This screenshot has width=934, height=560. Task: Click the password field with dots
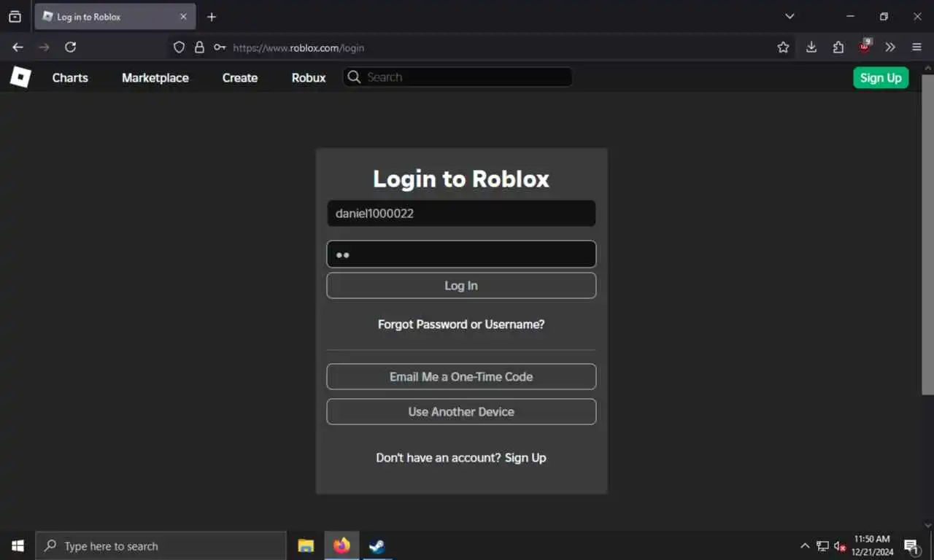461,254
